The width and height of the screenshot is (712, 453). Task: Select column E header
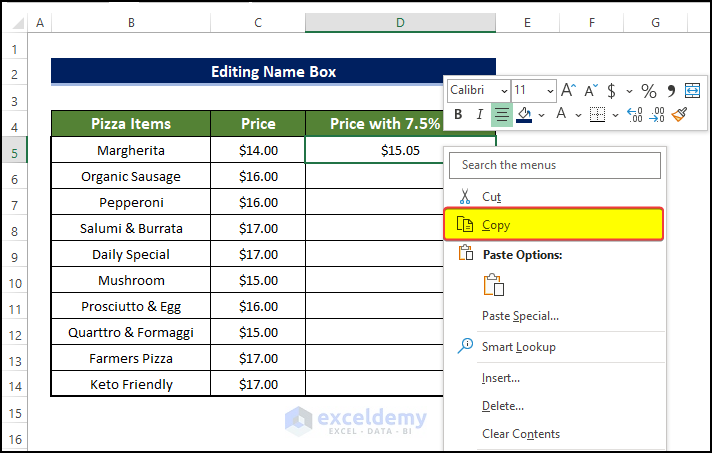(527, 23)
